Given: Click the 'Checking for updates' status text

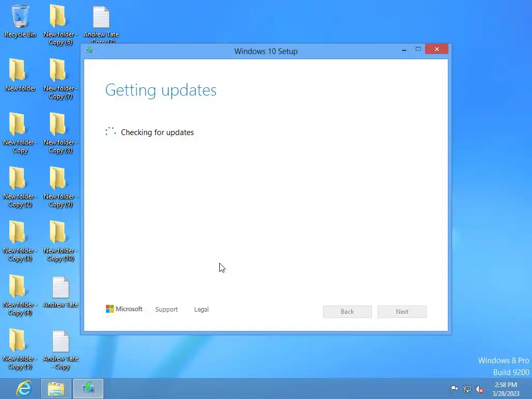Looking at the screenshot, I should pos(157,132).
